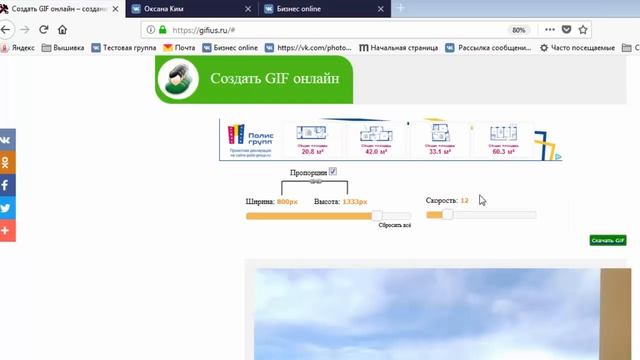Open the vk.com/photo bookmark
640x360 pixels.
(x=308, y=48)
